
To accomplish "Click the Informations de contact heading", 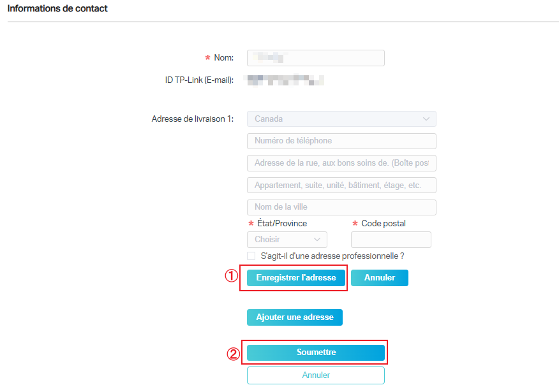I will point(57,8).
